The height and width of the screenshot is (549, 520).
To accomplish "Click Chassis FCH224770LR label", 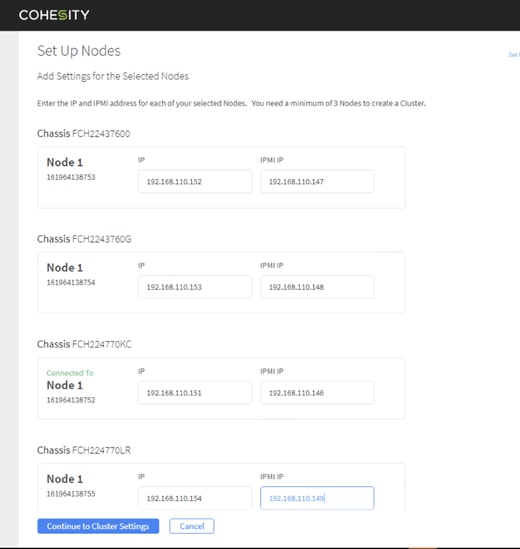I will tap(84, 450).
